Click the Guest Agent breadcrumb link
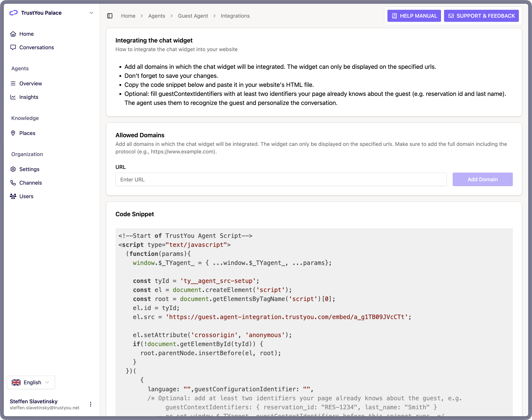532x420 pixels. click(193, 16)
